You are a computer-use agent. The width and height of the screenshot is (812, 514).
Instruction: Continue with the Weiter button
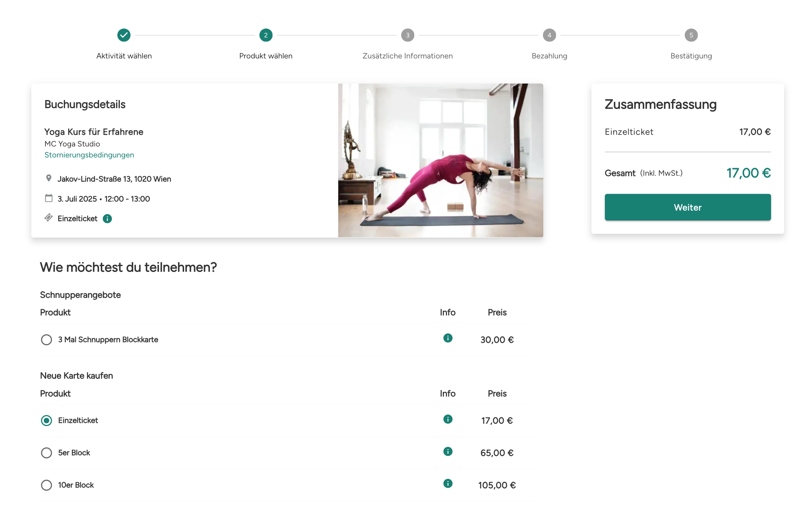(x=688, y=207)
